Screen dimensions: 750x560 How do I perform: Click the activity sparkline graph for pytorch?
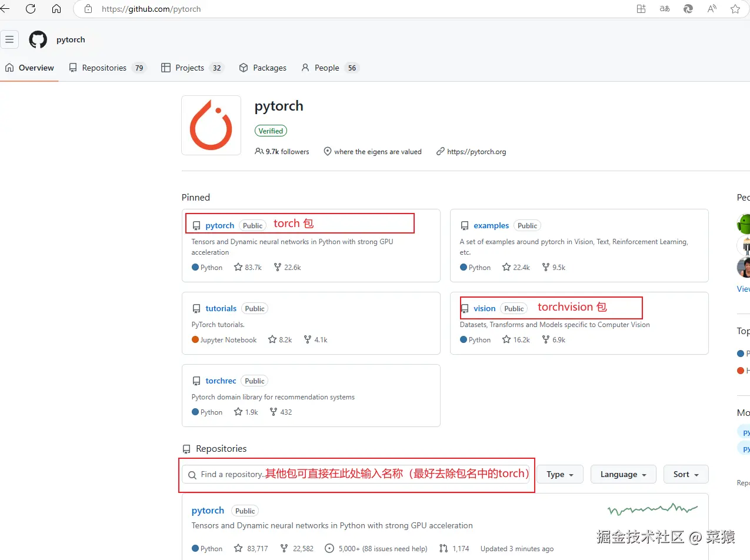pos(653,508)
